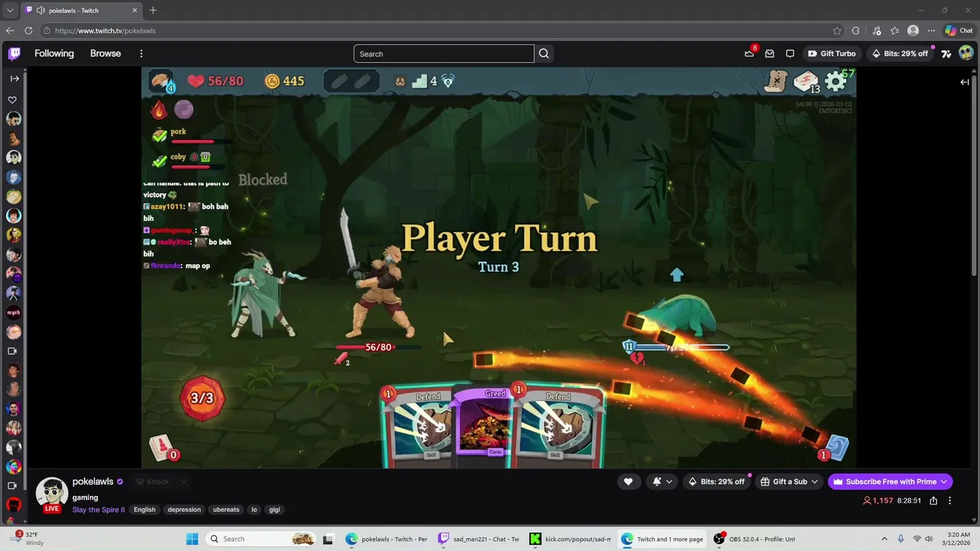Viewport: 980px width, 551px height.
Task: Click the gold coin counter 445
Action: (x=284, y=81)
